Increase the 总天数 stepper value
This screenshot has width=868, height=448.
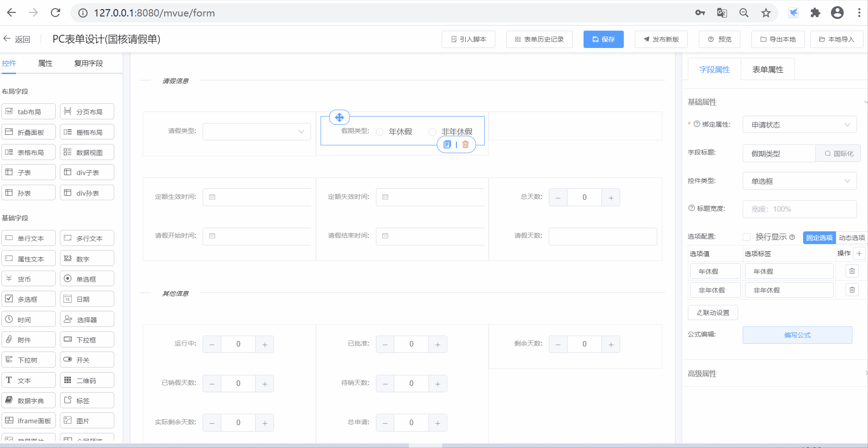[x=611, y=197]
